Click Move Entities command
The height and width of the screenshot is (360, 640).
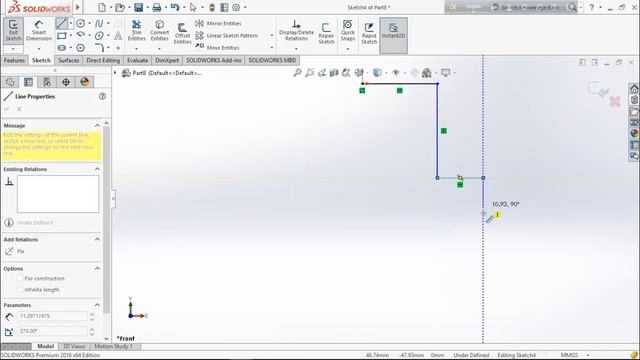[x=218, y=48]
